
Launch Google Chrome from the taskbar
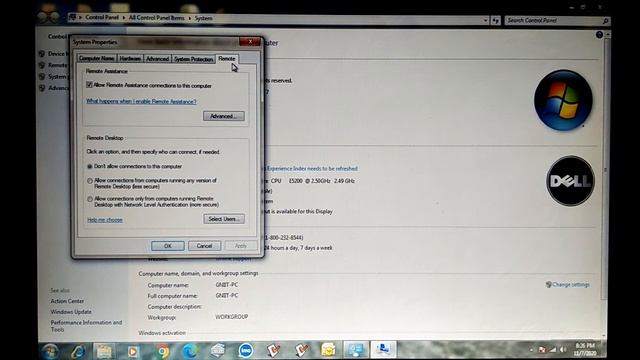pyautogui.click(x=162, y=351)
